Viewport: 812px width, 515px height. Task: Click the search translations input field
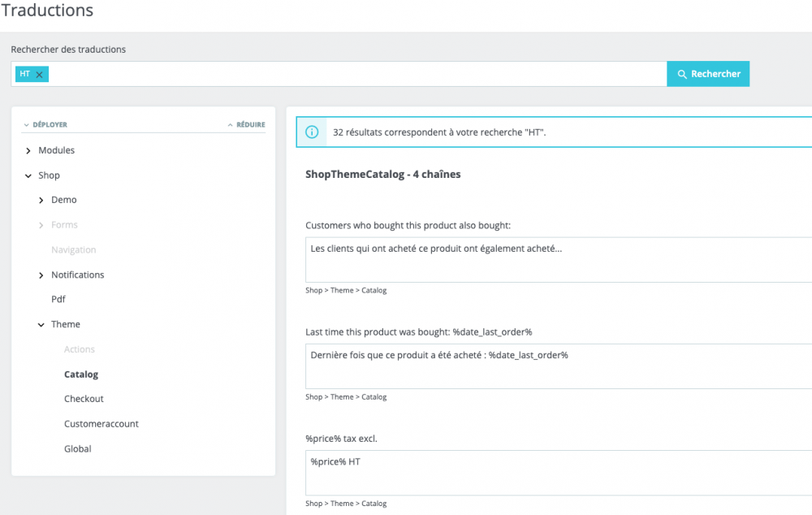tap(357, 74)
